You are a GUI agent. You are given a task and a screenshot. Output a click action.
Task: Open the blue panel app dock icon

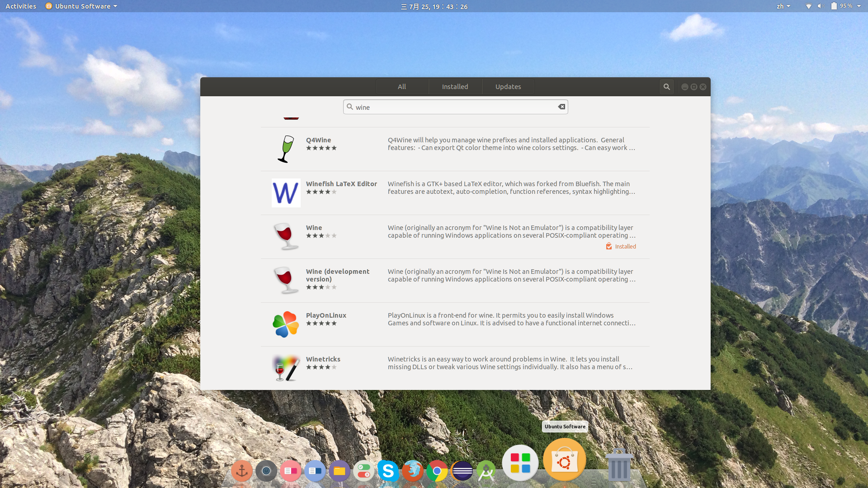[x=315, y=471]
